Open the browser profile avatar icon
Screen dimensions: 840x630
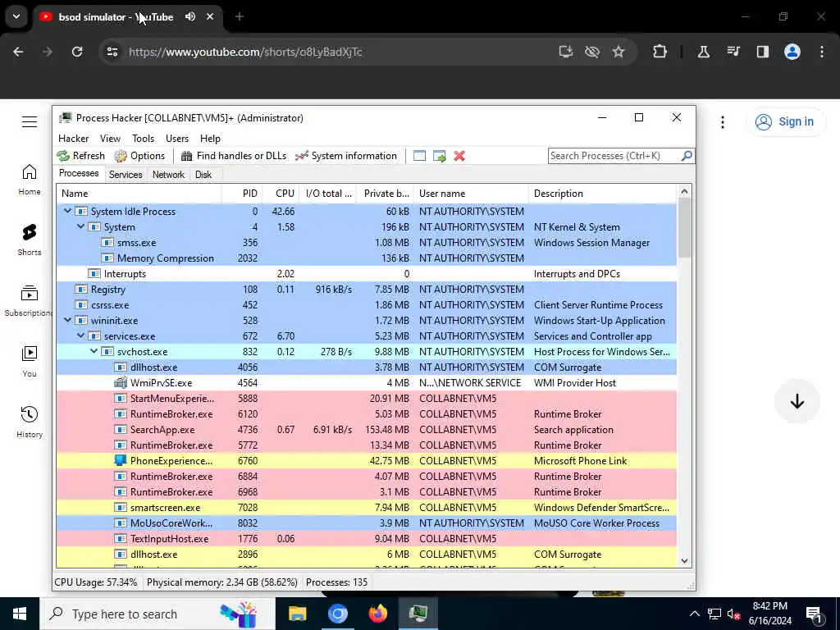(x=792, y=52)
